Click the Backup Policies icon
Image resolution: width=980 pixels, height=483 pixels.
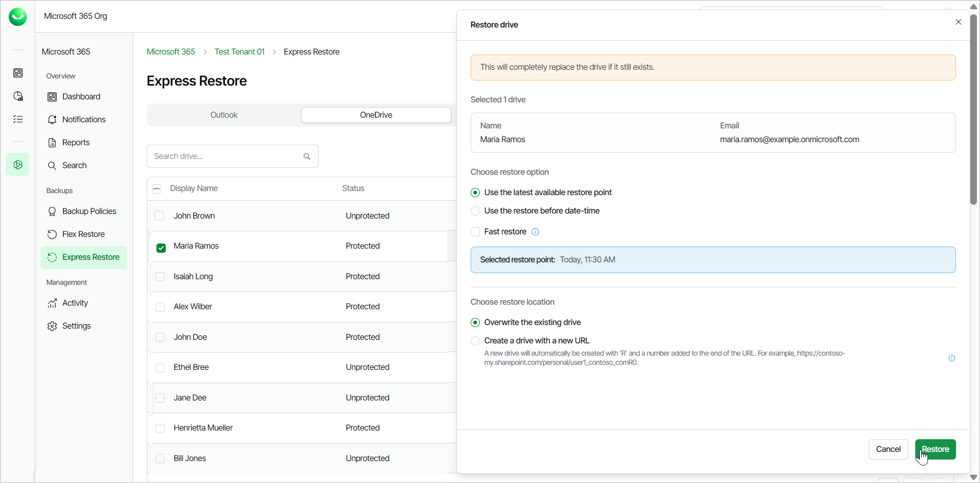pyautogui.click(x=52, y=211)
